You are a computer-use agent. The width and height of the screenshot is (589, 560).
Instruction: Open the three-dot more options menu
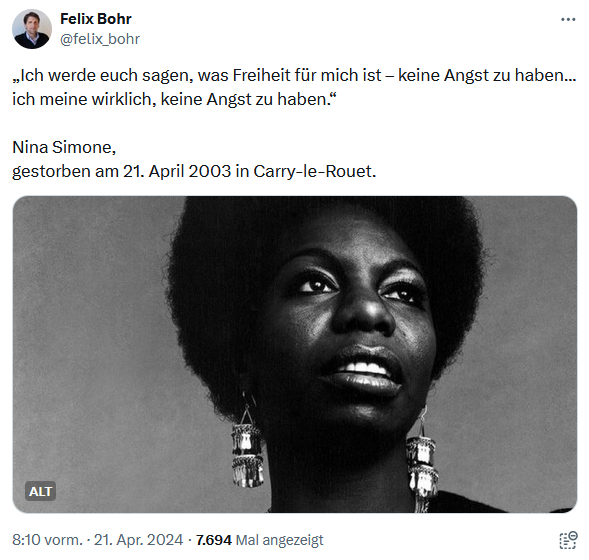(x=568, y=20)
